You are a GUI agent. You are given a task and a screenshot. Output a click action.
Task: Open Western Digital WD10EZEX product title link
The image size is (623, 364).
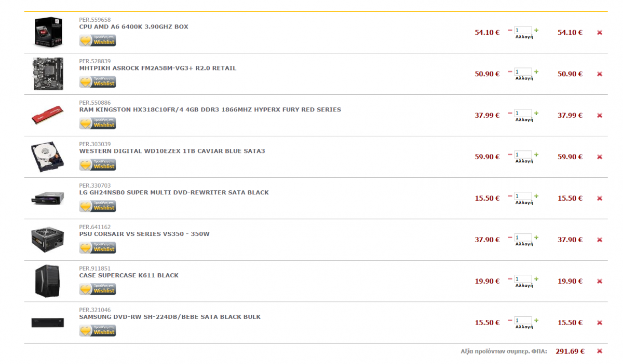(x=172, y=151)
